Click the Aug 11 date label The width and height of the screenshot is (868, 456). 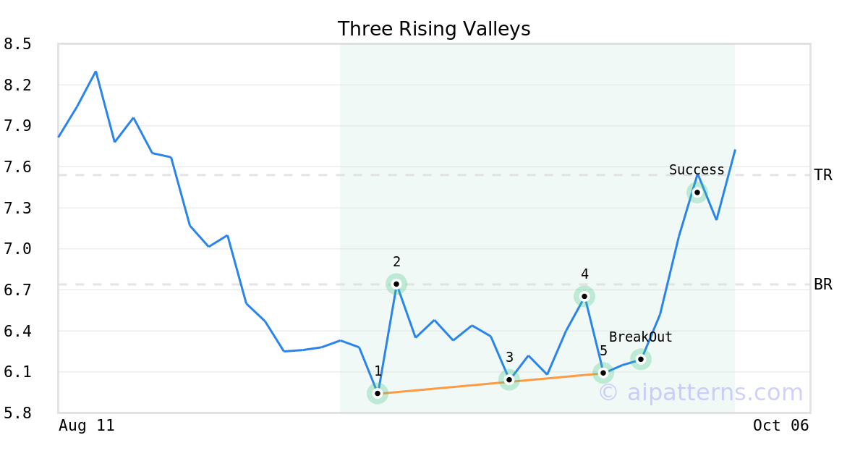pyautogui.click(x=87, y=426)
